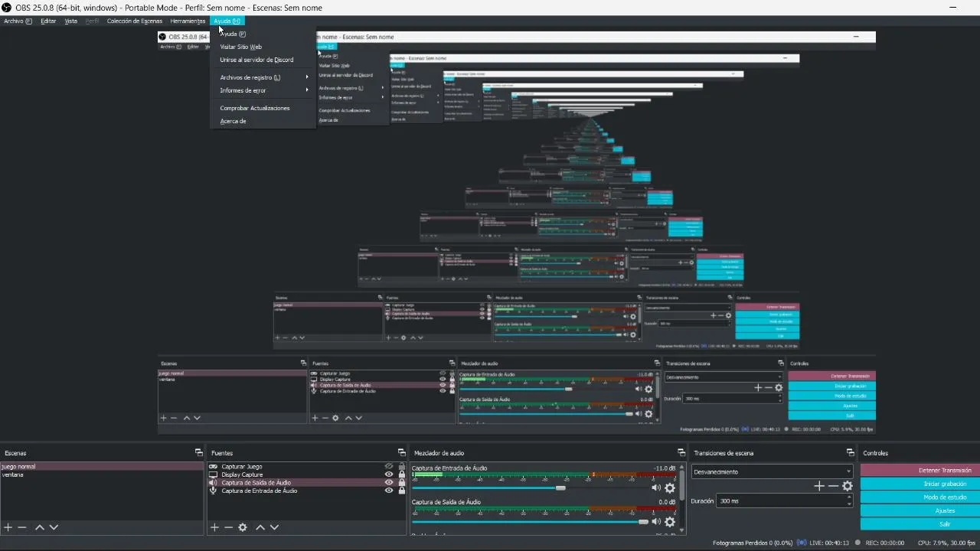Click the monitor icon beside Display Capture

point(214,474)
